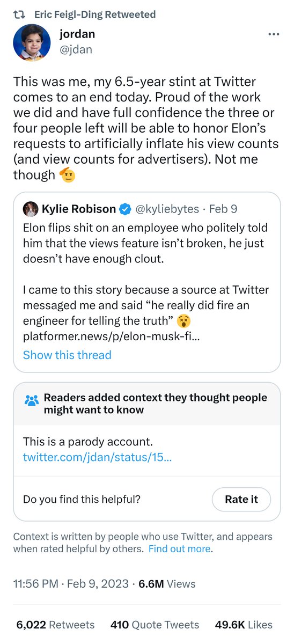Open the saluting face emoji in tweet
Viewport: 294px width, 644px height.
coord(67,174)
